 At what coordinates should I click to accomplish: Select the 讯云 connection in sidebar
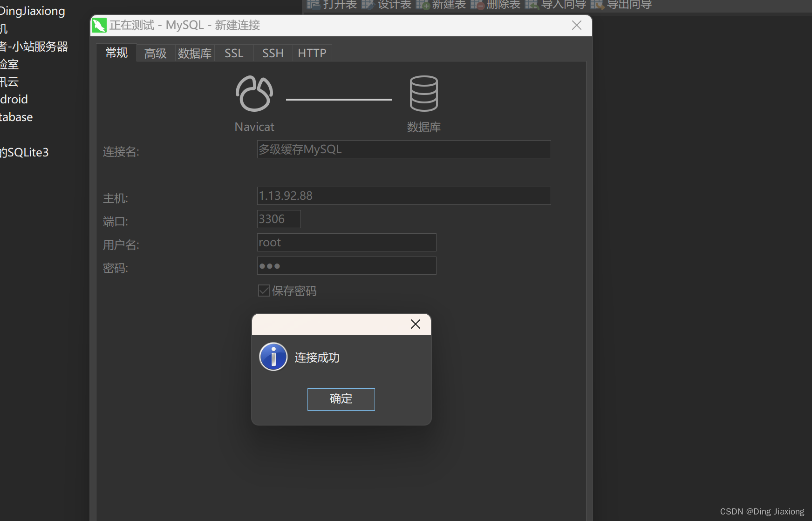point(9,82)
